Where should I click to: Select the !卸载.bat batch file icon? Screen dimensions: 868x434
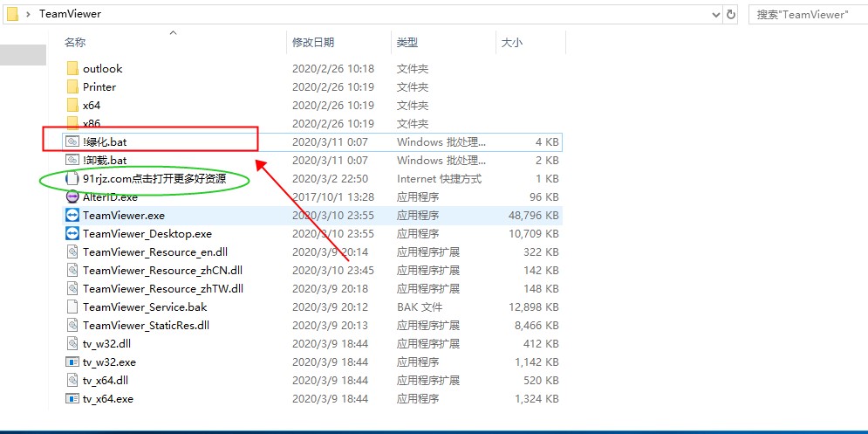[x=72, y=161]
